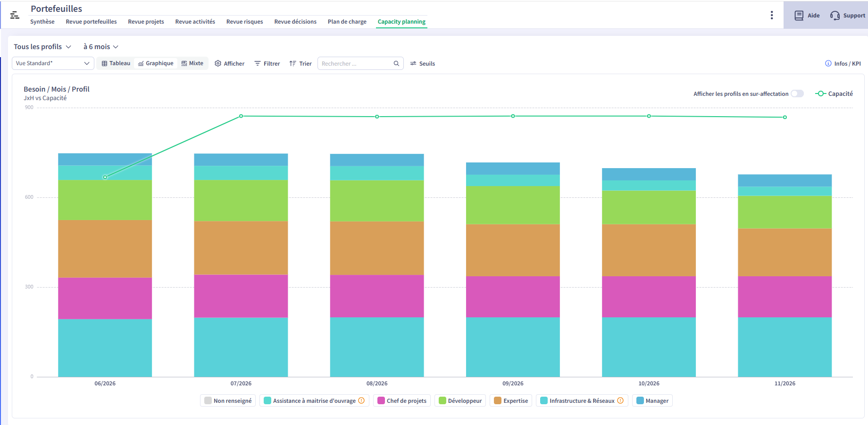Contact Support via headset icon
Image resolution: width=868 pixels, height=425 pixels.
tap(835, 16)
